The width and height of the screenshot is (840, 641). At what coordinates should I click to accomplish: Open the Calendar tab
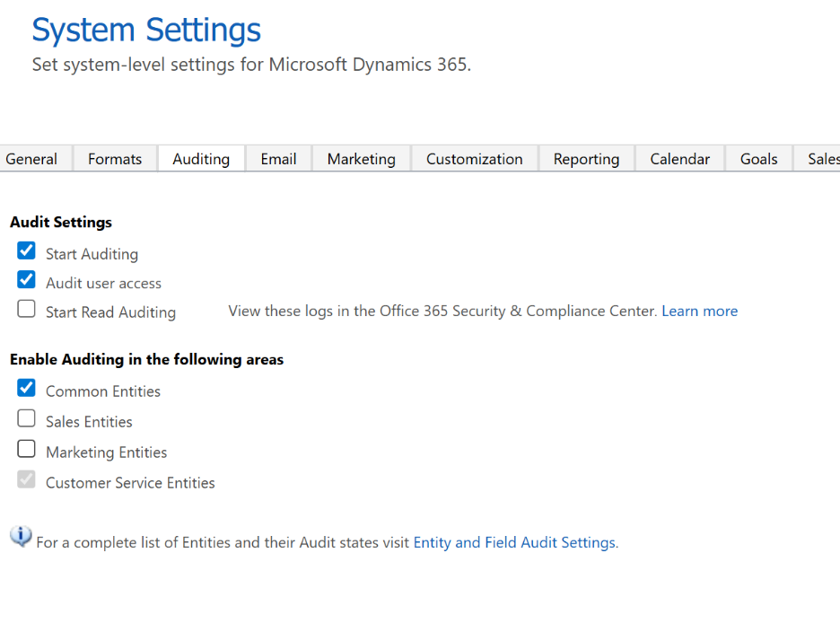pyautogui.click(x=679, y=159)
